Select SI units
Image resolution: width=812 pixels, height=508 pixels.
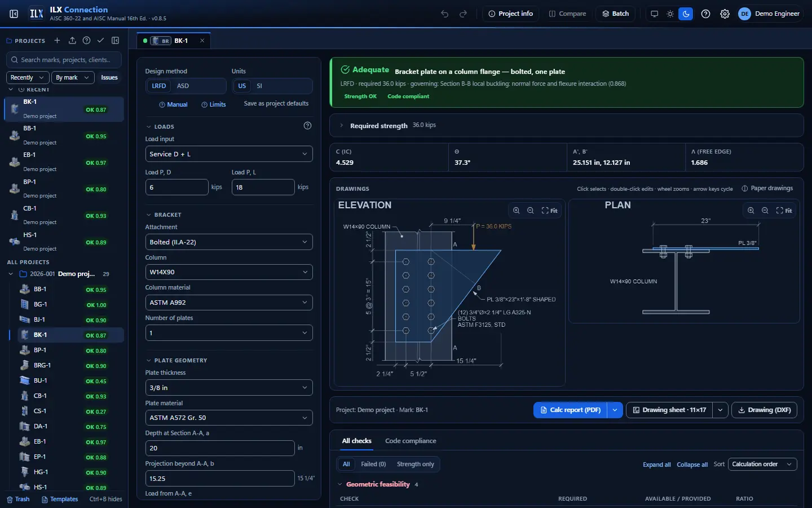tap(259, 86)
